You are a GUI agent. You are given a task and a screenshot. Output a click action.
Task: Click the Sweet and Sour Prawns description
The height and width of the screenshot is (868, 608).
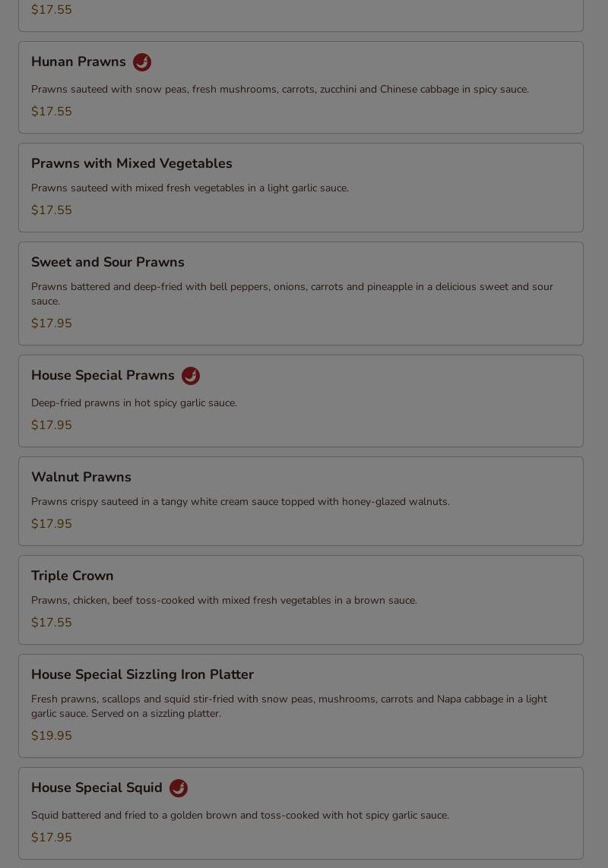click(x=292, y=294)
